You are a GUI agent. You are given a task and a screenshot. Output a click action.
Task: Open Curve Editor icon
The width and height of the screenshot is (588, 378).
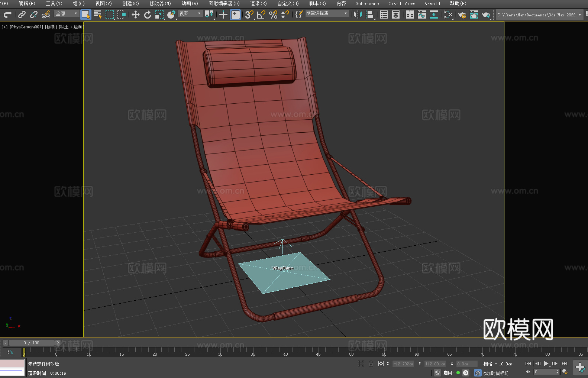coord(422,14)
